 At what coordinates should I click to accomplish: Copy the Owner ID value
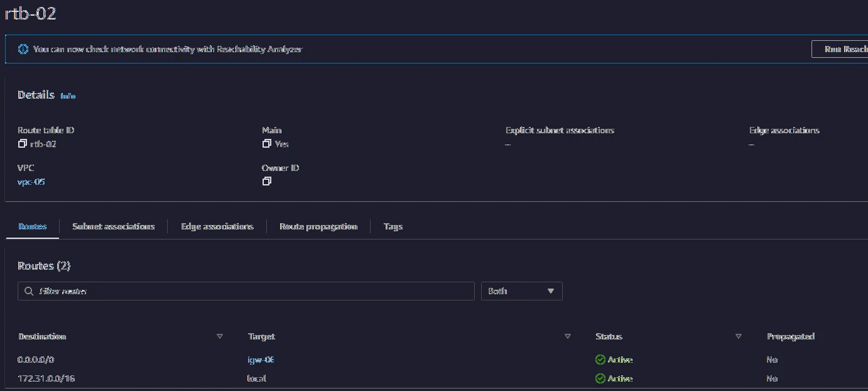pyautogui.click(x=266, y=181)
